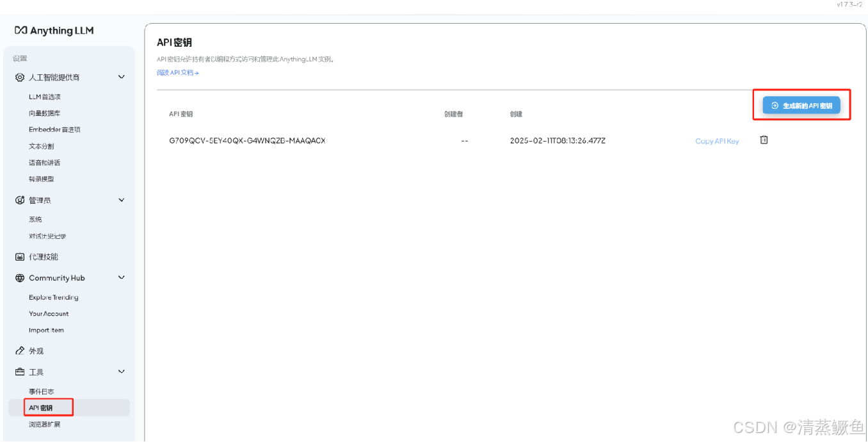The height and width of the screenshot is (442, 868).
Task: Click the admin section icon
Action: tap(20, 201)
